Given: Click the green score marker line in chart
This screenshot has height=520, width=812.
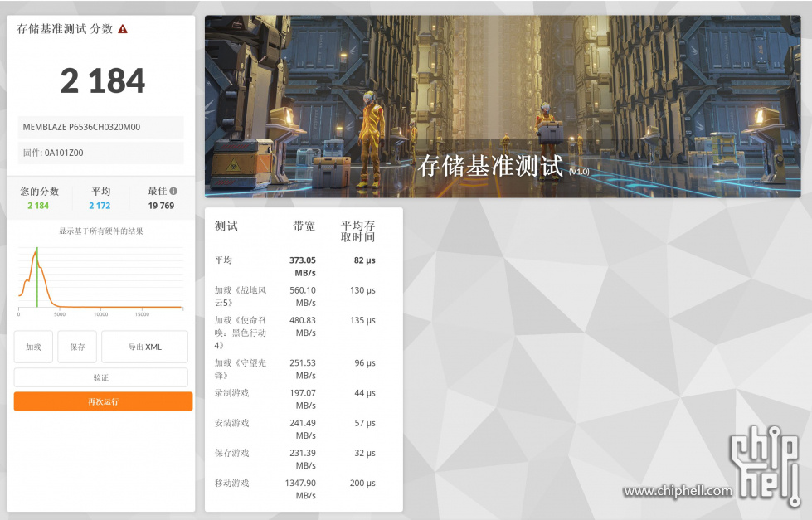Looking at the screenshot, I should point(37,277).
